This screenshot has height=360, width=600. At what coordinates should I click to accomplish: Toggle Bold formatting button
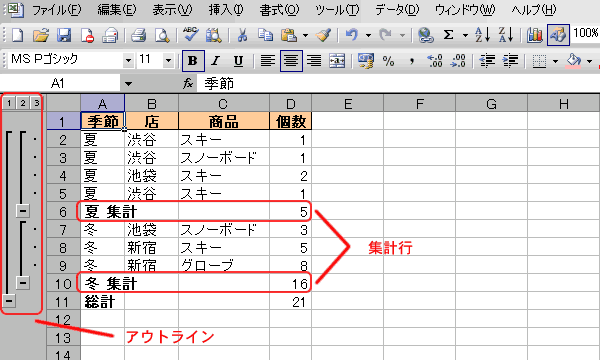(192, 61)
